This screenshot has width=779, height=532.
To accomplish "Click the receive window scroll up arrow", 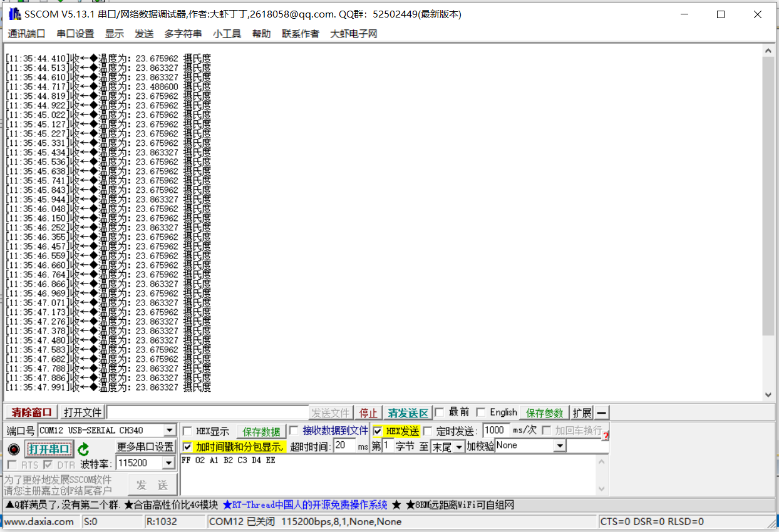I will (x=768, y=51).
